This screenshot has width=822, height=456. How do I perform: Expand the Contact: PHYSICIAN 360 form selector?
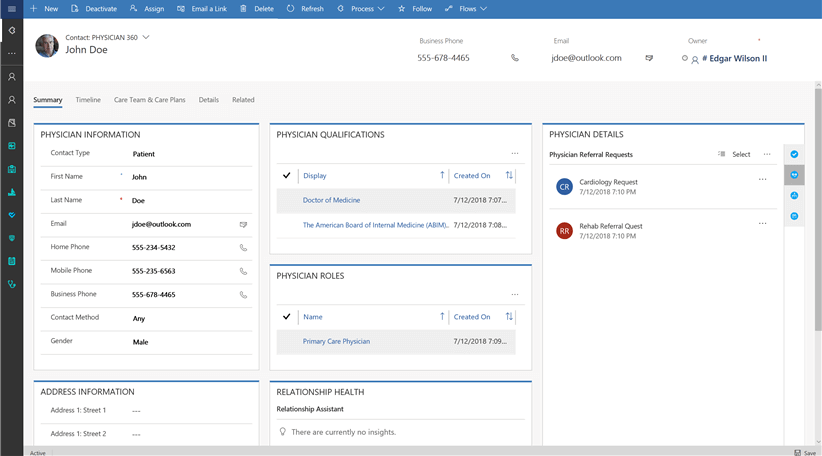point(146,37)
